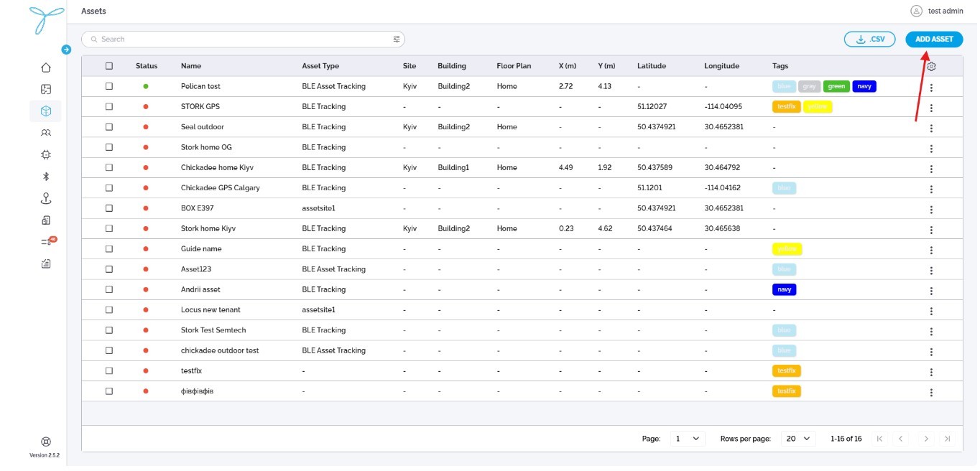Open the users group sidebar icon
The height and width of the screenshot is (471, 980).
46,133
